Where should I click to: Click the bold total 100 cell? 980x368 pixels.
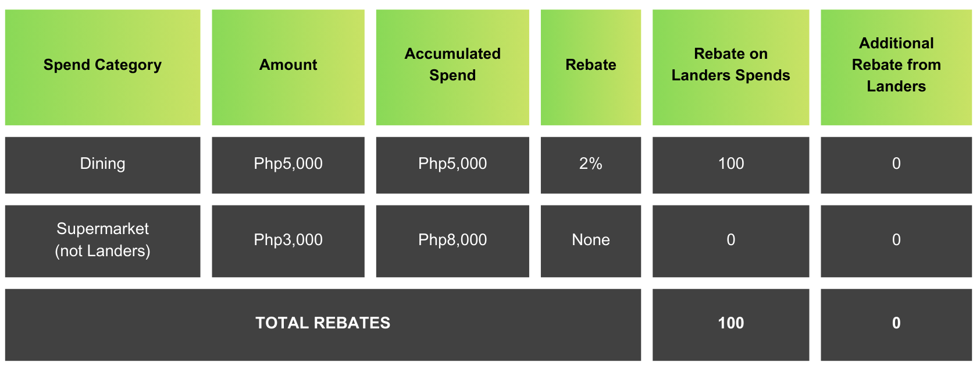730,323
